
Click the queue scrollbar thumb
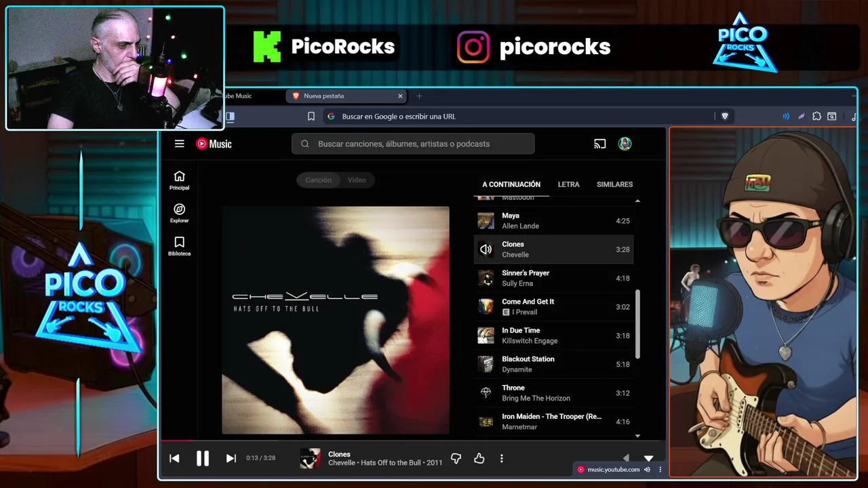(x=637, y=324)
